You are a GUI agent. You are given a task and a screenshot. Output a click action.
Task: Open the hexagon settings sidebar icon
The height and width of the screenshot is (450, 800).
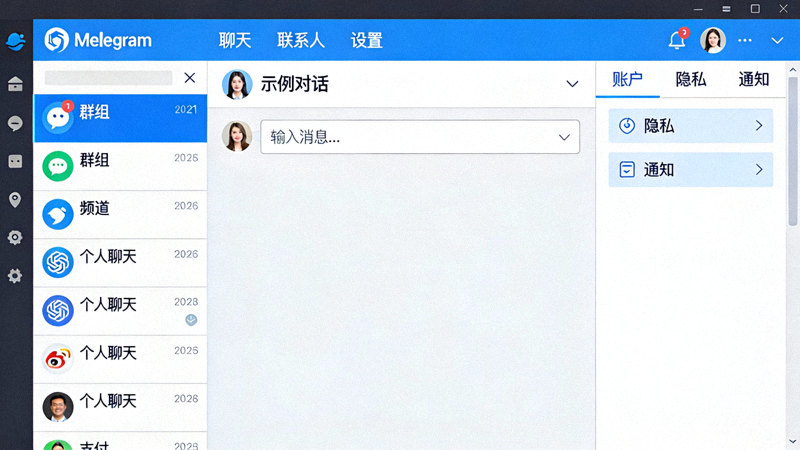click(15, 237)
